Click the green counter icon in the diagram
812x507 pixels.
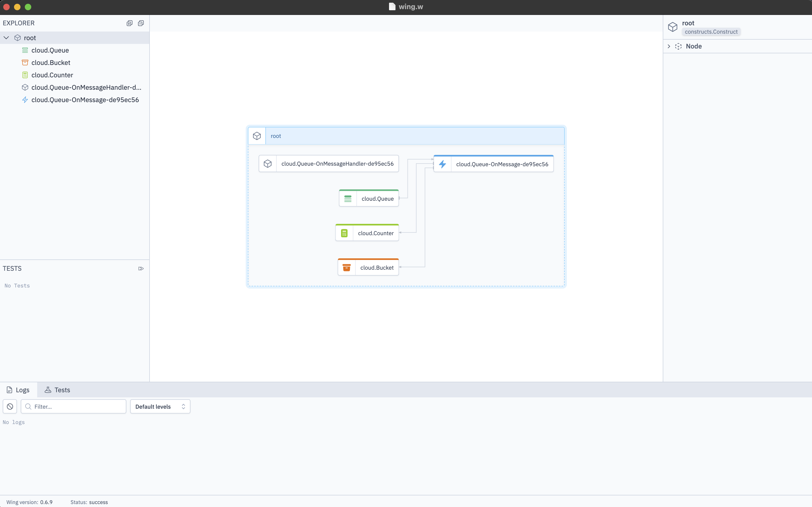coord(344,233)
